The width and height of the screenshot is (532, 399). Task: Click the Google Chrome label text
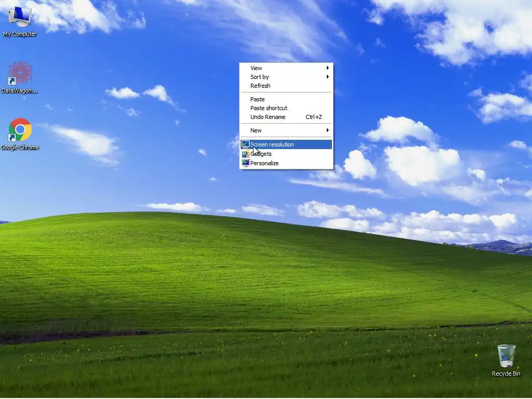click(20, 147)
